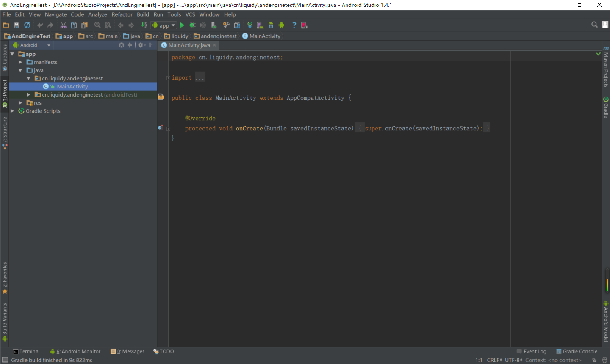The image size is (610, 364).
Task: Undo the last action
Action: click(40, 25)
